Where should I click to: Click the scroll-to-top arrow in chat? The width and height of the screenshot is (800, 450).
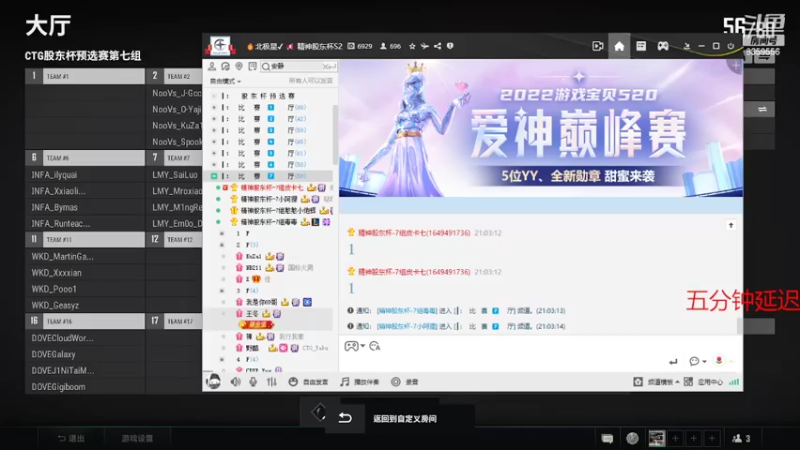731,225
